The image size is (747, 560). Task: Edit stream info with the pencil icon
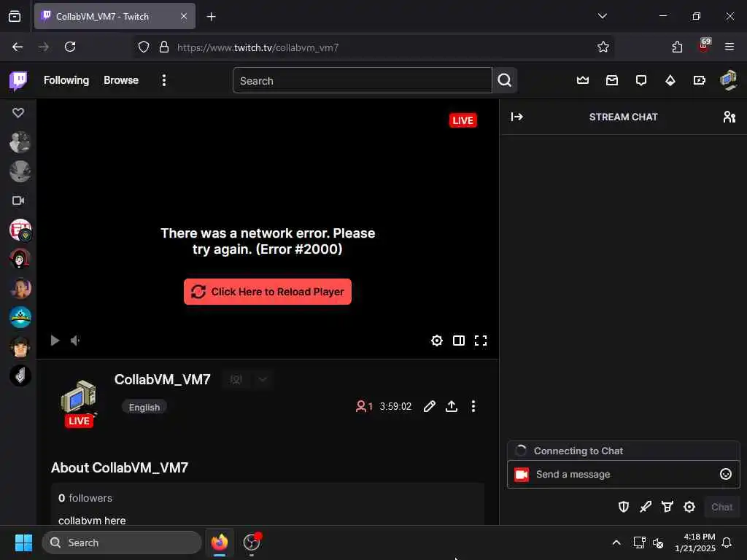tap(429, 406)
